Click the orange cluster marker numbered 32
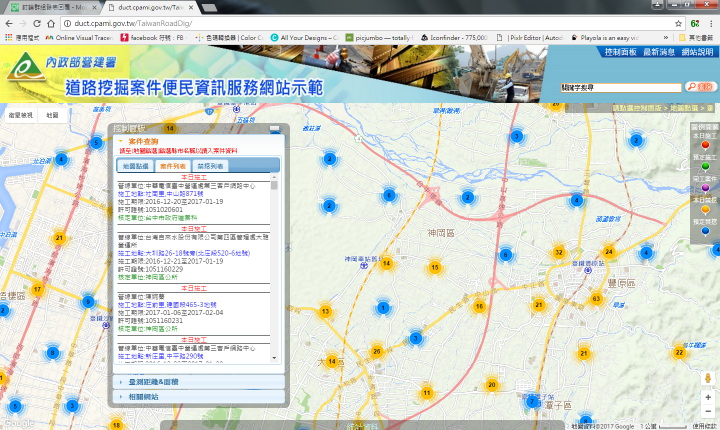Viewport: 720px width, 430px height. tap(559, 252)
